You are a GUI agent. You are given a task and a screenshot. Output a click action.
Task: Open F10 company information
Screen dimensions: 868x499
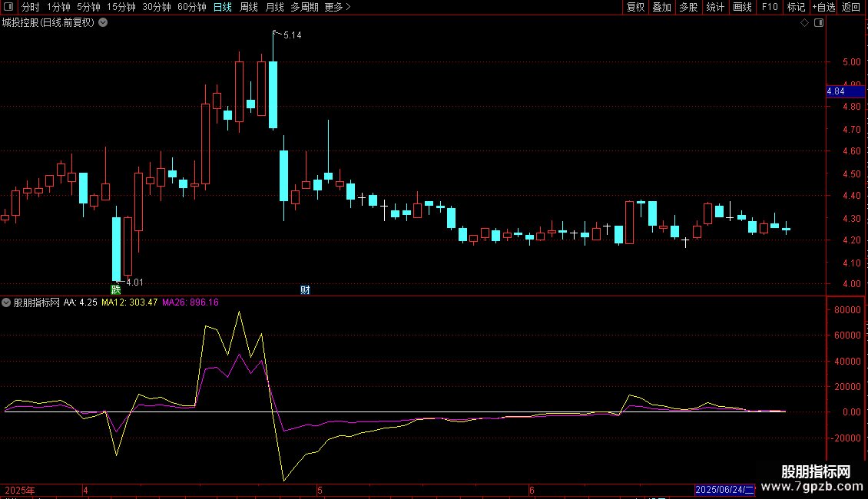(770, 7)
